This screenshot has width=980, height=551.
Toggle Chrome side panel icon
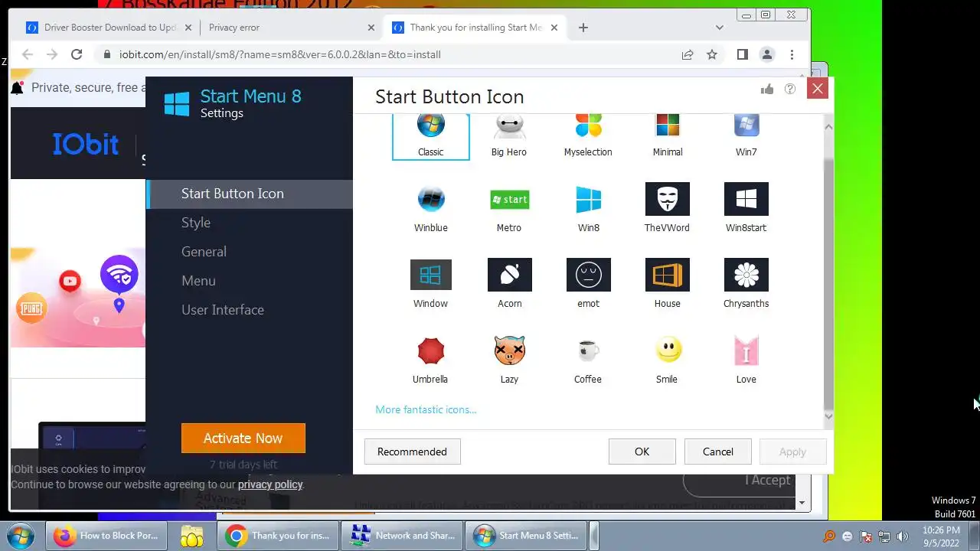click(x=742, y=54)
